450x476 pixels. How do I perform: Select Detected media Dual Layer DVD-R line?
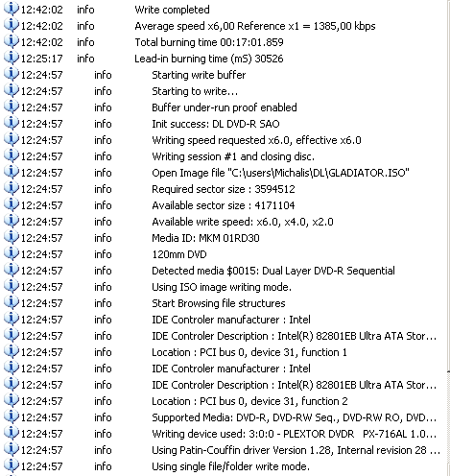(x=224, y=271)
